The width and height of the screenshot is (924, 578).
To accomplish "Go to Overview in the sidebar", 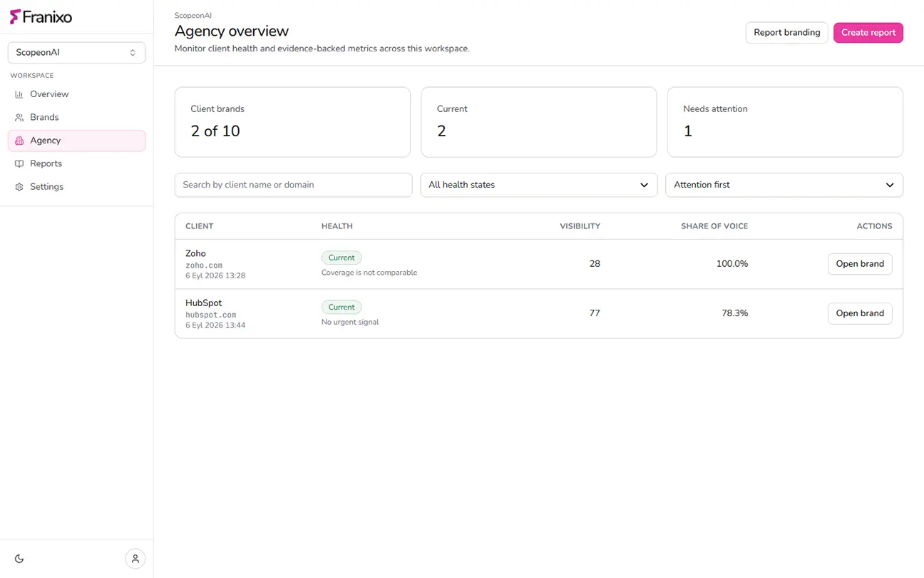I will tap(76, 94).
